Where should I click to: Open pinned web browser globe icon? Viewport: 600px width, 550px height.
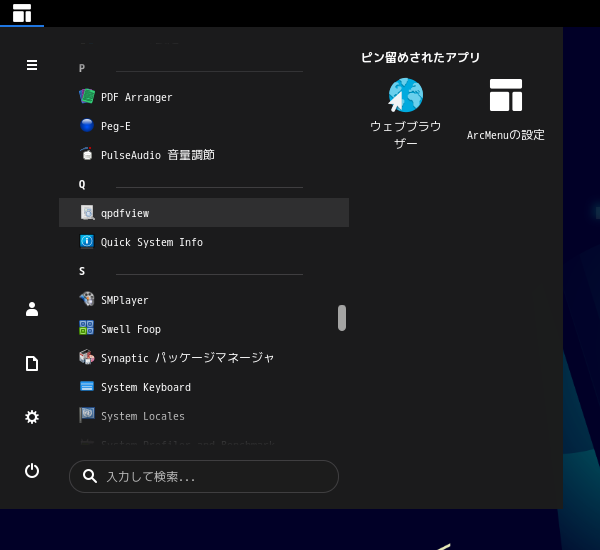[x=405, y=95]
